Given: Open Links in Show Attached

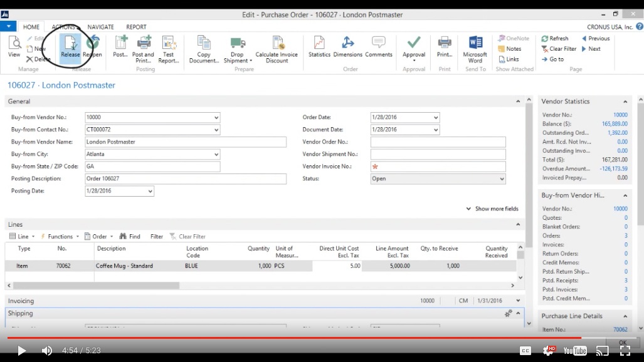Looking at the screenshot, I should click(x=509, y=59).
